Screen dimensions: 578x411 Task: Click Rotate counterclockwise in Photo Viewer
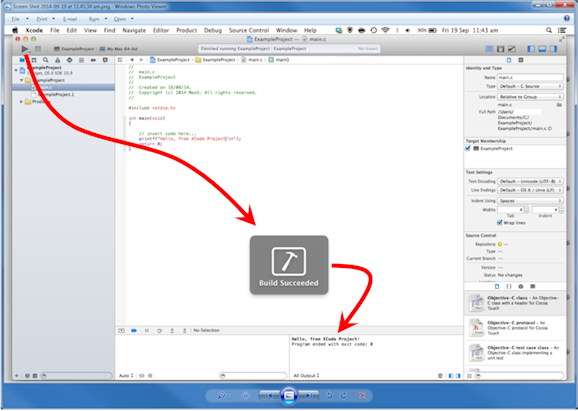click(x=329, y=396)
